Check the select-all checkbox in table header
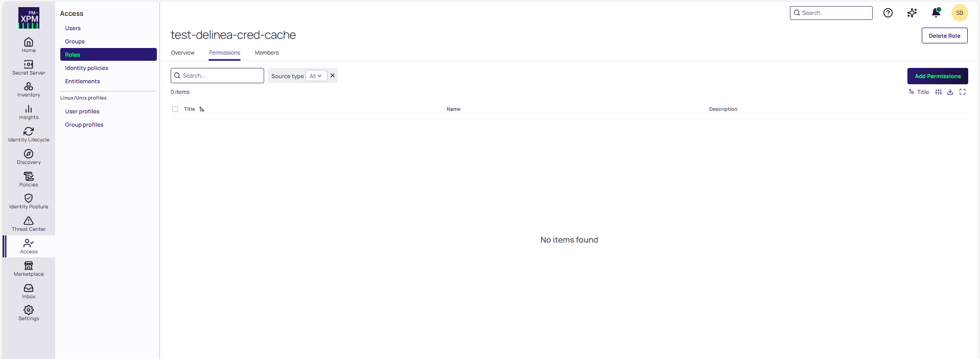The height and width of the screenshot is (359, 980). click(175, 109)
